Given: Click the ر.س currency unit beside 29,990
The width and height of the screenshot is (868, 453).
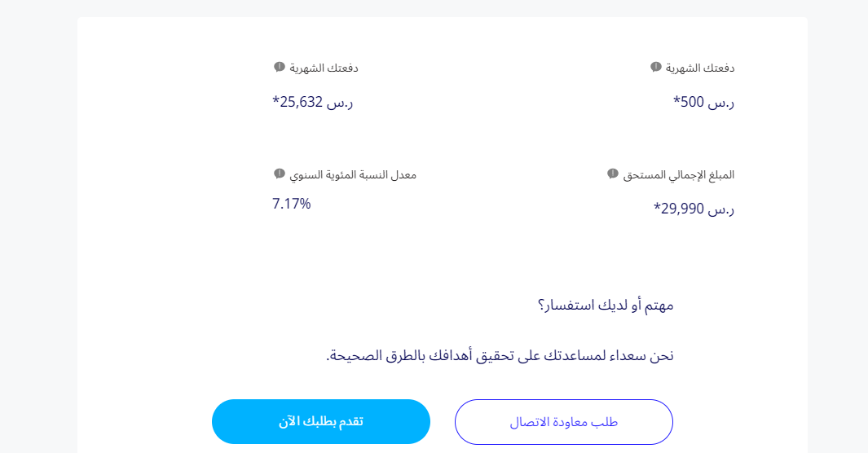Looking at the screenshot, I should 721,209.
